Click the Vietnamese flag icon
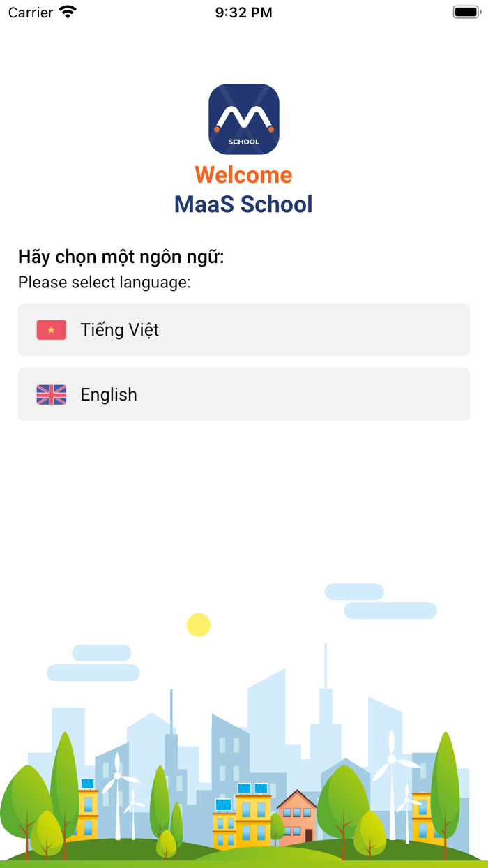 click(51, 329)
